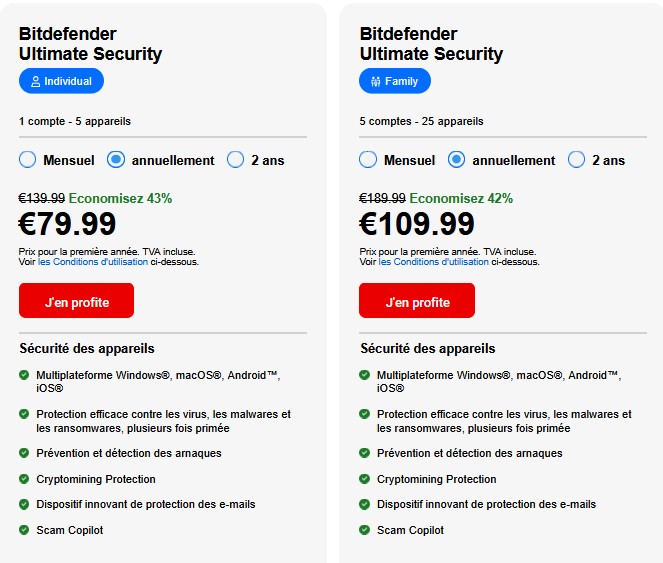
Task: Open Conditions d'utilisation link under €79.99
Action: [93, 262]
